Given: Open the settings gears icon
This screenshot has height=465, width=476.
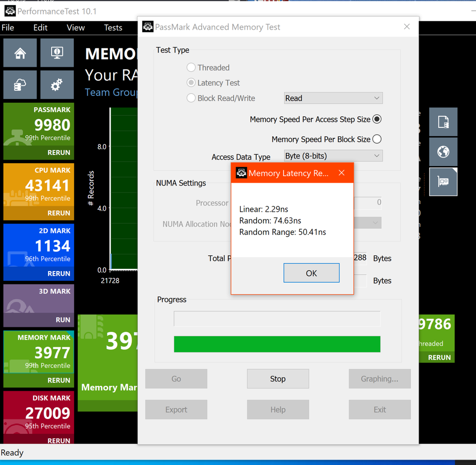Looking at the screenshot, I should [x=57, y=85].
